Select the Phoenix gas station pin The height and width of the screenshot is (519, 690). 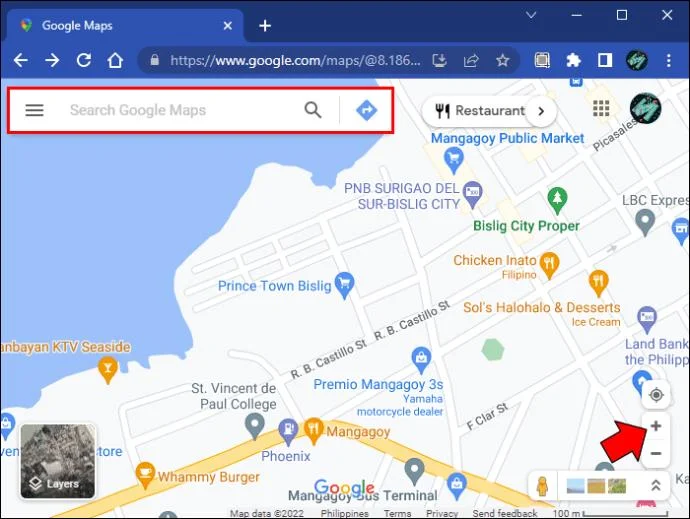tap(288, 431)
